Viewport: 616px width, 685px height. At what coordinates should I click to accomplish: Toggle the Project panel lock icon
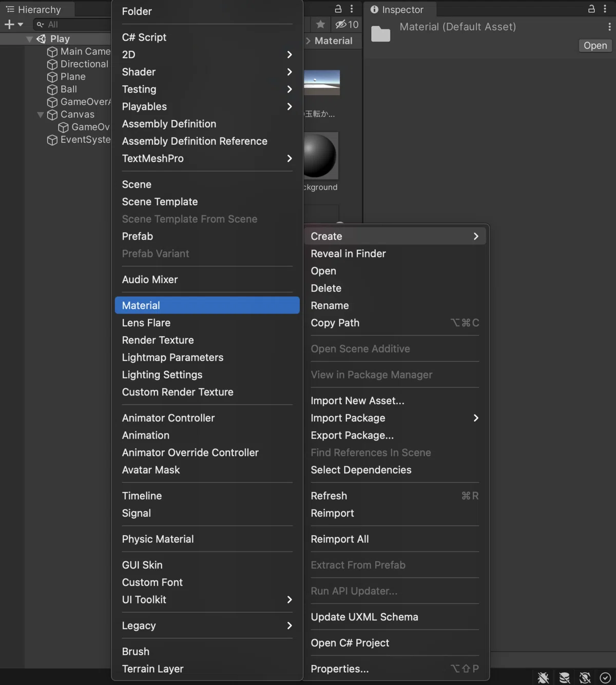pyautogui.click(x=338, y=9)
